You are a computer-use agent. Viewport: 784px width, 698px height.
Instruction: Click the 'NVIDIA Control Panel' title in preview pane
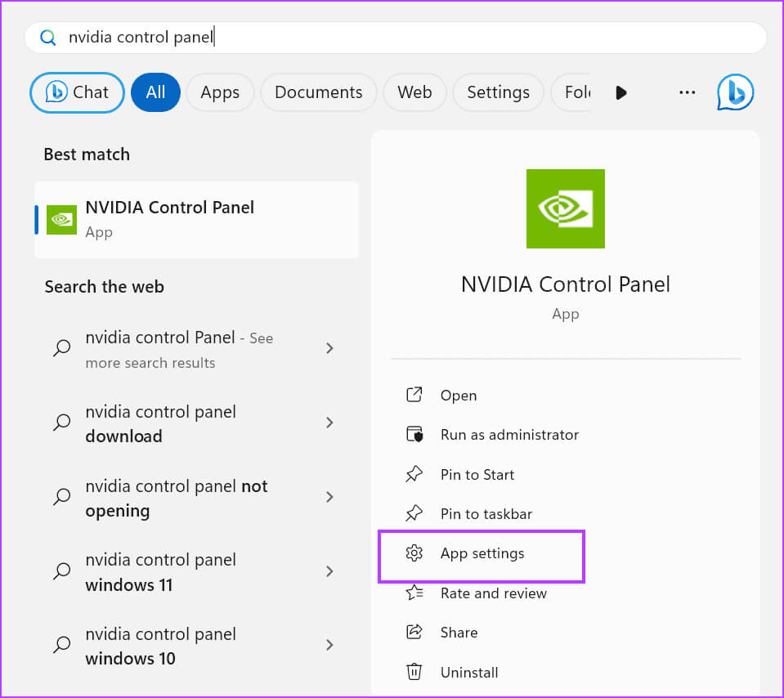point(566,284)
